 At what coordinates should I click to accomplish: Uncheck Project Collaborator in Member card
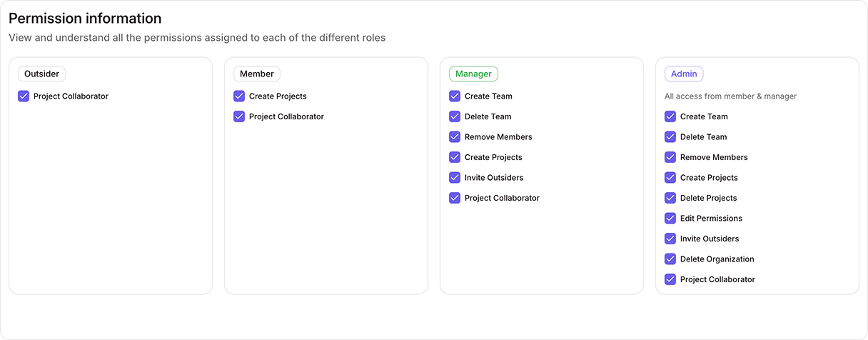[239, 116]
